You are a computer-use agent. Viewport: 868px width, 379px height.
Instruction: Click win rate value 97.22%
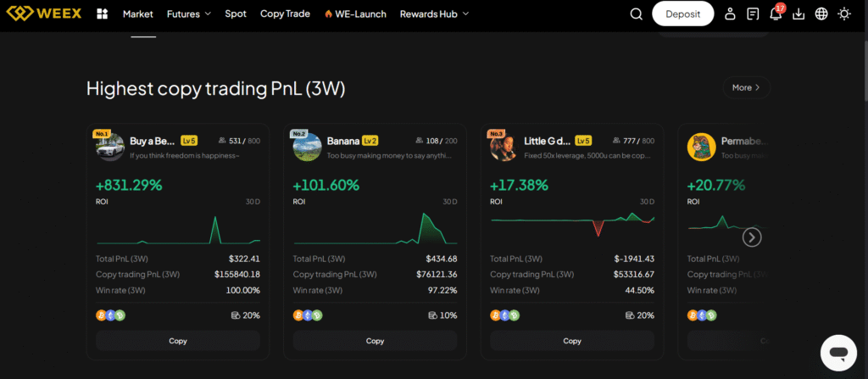coord(441,290)
